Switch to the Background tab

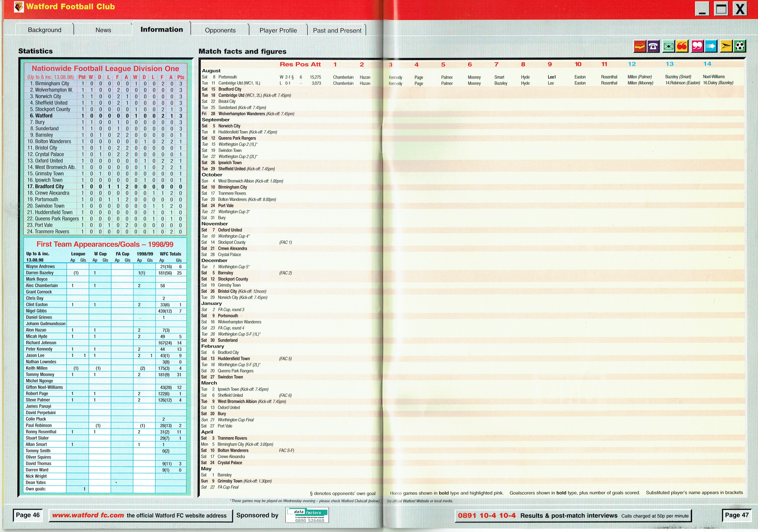click(x=45, y=30)
